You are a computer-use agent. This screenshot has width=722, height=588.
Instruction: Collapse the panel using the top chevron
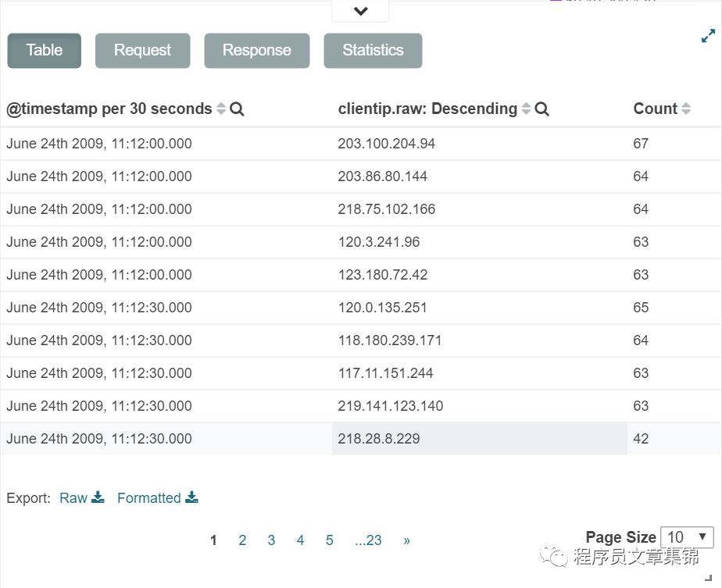pos(360,11)
